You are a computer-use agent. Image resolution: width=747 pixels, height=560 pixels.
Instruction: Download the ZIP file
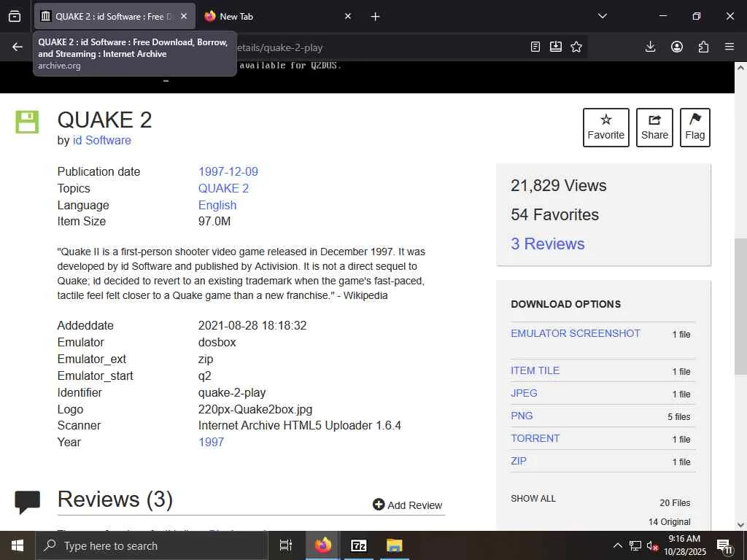(519, 461)
